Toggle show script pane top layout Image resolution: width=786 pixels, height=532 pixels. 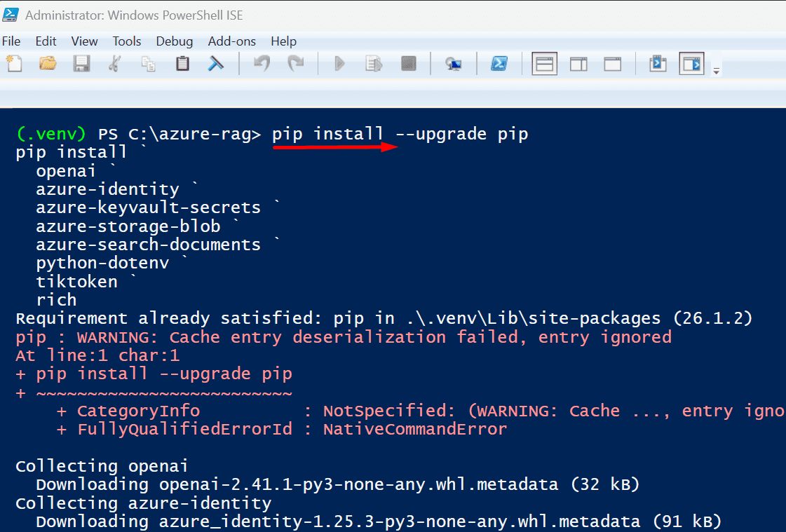click(544, 64)
